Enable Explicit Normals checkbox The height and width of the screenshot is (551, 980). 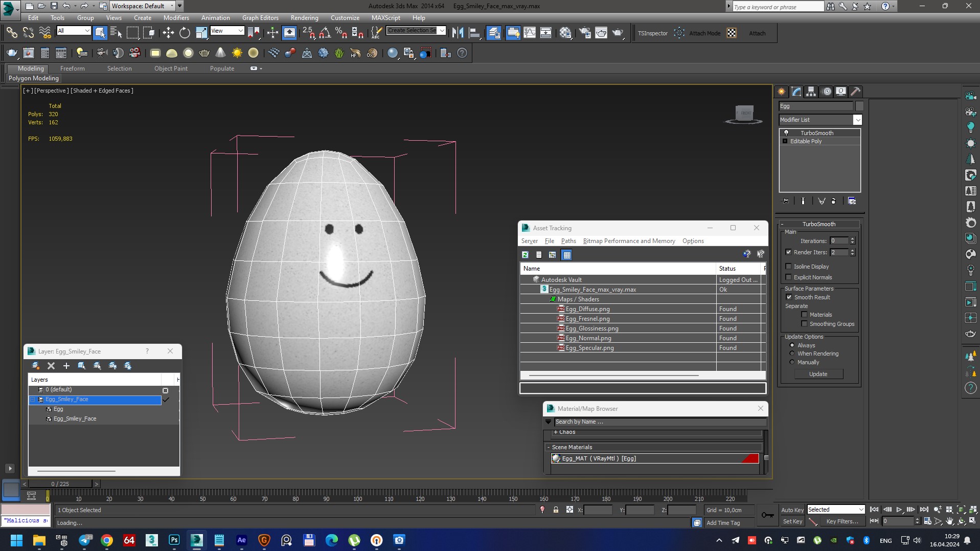click(788, 277)
